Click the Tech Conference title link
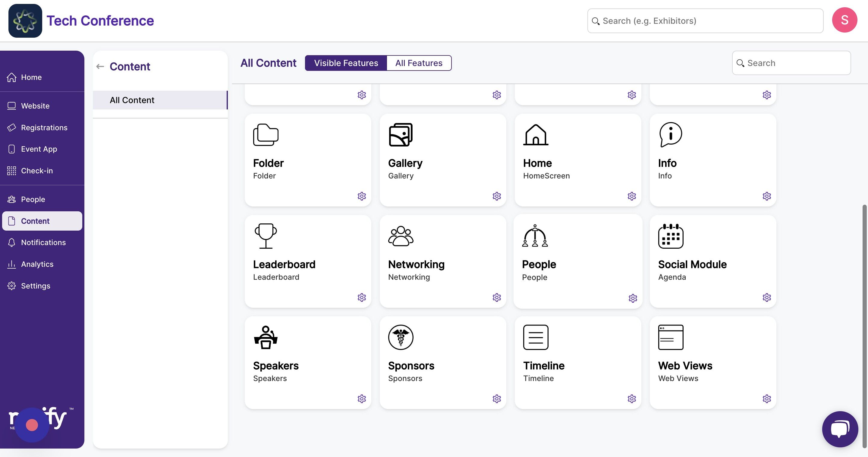 point(100,20)
